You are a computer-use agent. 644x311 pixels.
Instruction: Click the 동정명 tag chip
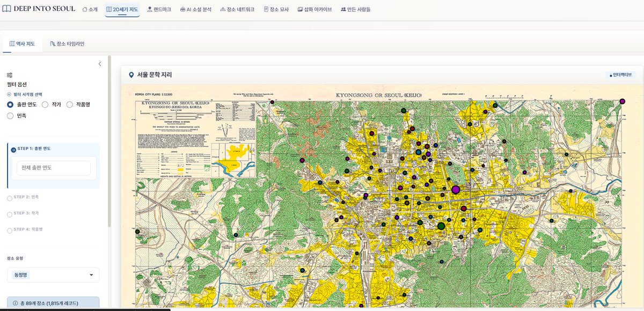coord(21,275)
